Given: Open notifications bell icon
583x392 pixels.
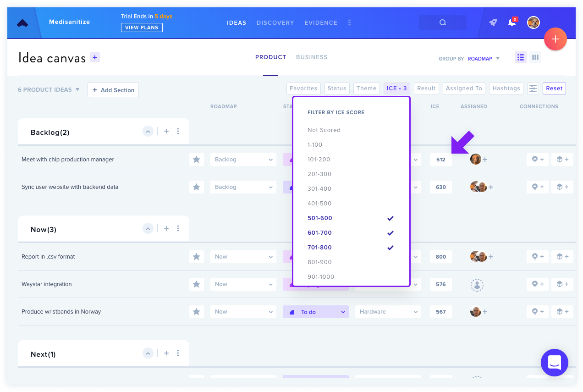Looking at the screenshot, I should click(512, 22).
